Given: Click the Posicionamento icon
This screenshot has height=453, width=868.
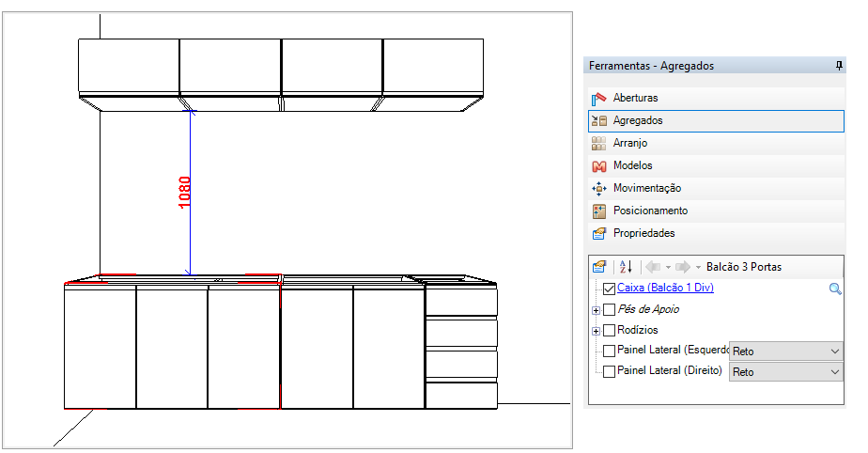Looking at the screenshot, I should pyautogui.click(x=599, y=211).
